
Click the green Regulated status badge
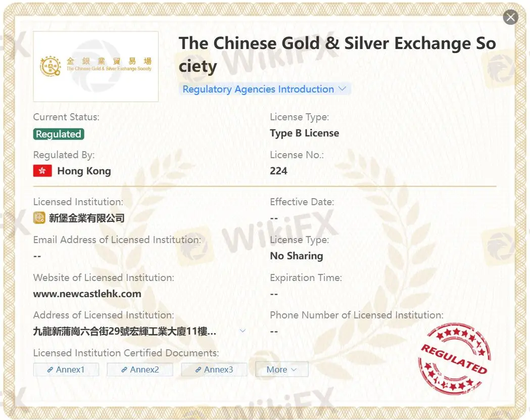pos(59,134)
